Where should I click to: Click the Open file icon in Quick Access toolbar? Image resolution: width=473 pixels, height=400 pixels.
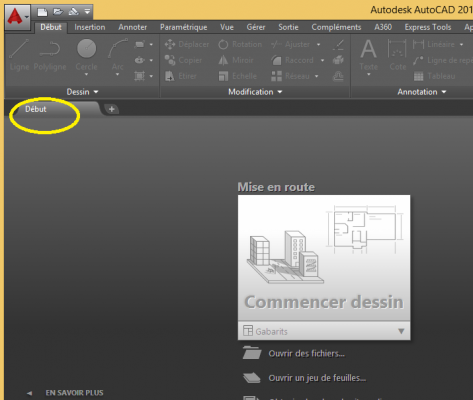coord(58,12)
